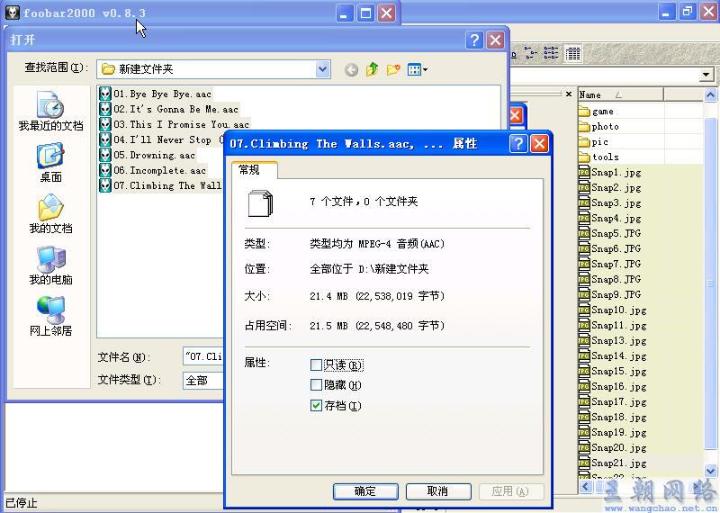Click 取消 in properties dialog

(x=436, y=491)
